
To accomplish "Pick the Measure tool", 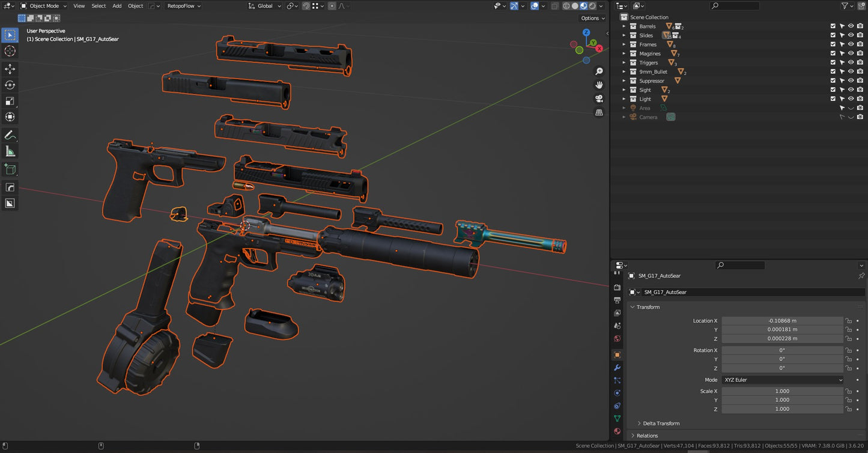I will 10,151.
